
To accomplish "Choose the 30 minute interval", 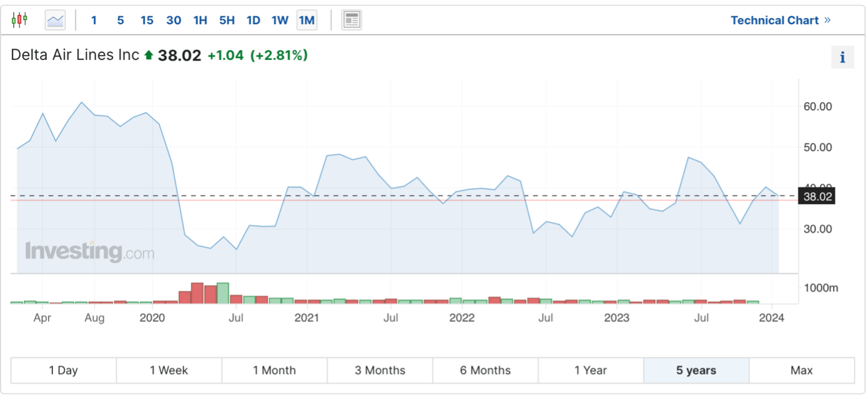I will (x=174, y=20).
